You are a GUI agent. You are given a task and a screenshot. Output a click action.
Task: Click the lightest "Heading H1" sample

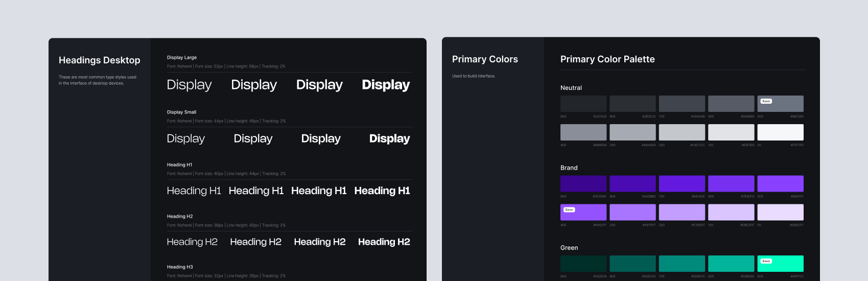194,191
